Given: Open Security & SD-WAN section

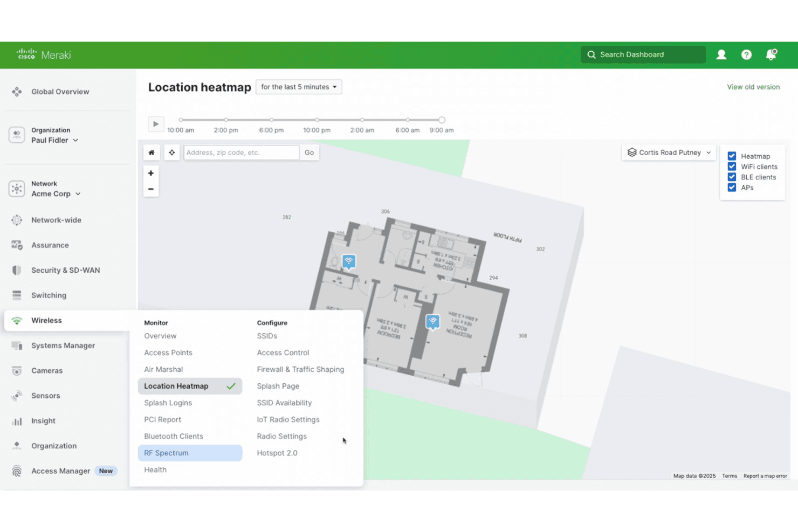Looking at the screenshot, I should point(65,270).
